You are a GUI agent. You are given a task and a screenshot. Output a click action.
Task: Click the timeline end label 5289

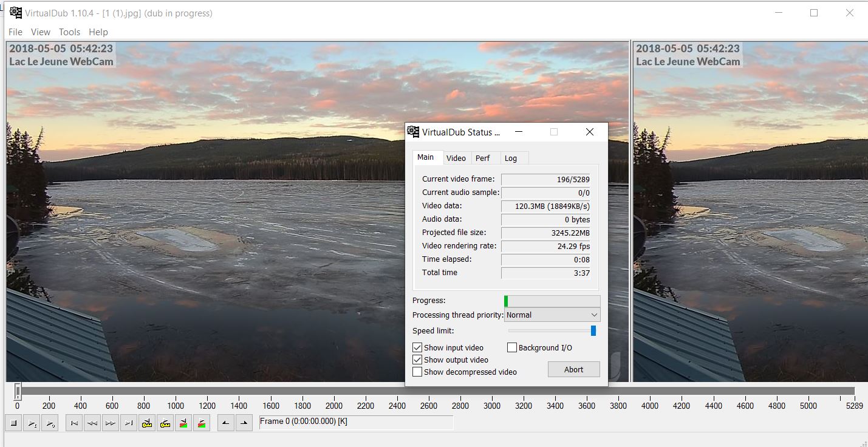[x=853, y=406]
